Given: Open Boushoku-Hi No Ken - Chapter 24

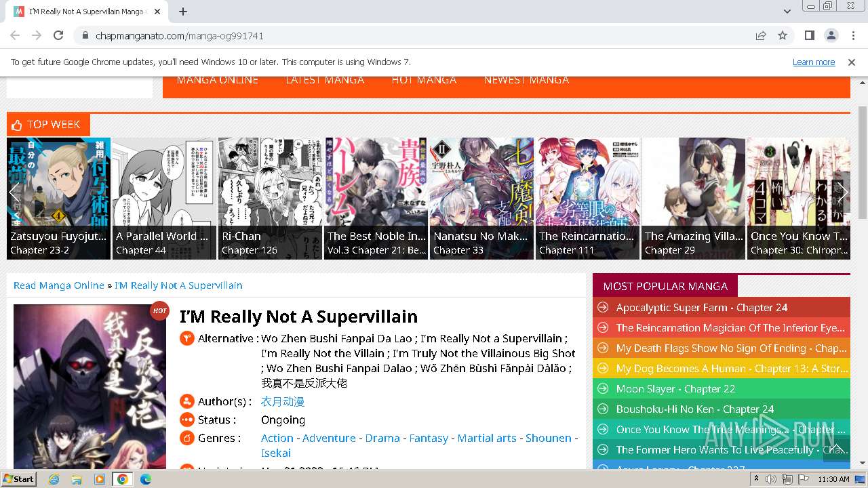Looking at the screenshot, I should [695, 409].
